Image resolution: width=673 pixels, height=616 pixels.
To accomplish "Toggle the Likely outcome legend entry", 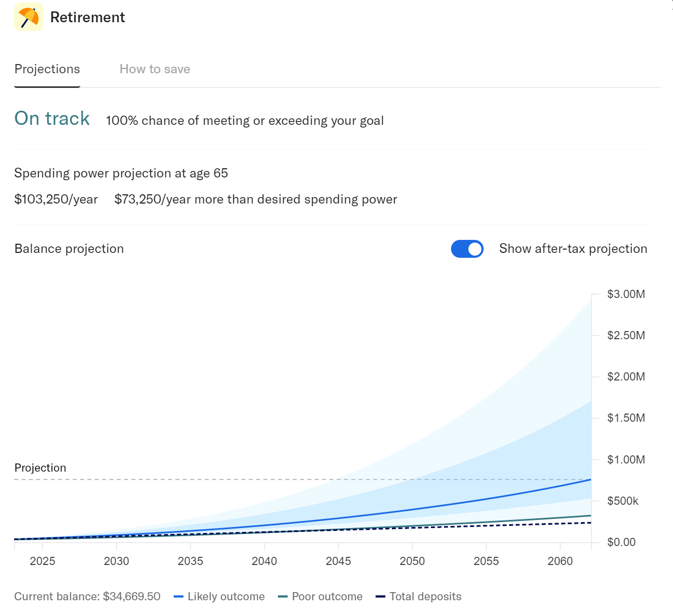I will pos(226,596).
